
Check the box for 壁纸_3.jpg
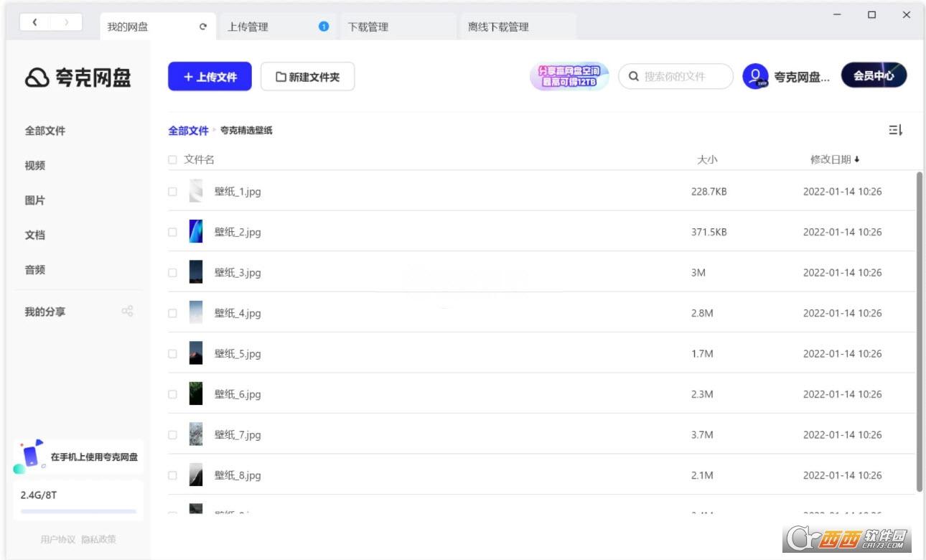tap(172, 273)
